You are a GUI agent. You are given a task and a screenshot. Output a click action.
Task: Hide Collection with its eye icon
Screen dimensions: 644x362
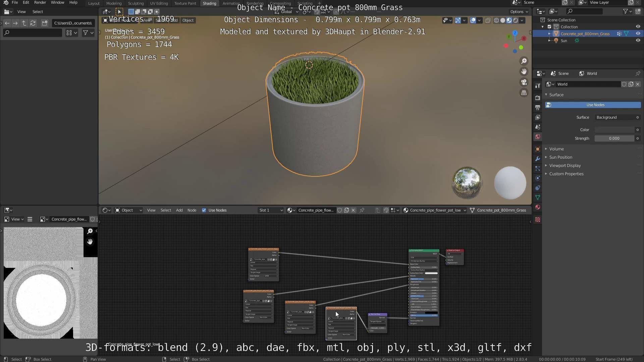pyautogui.click(x=638, y=27)
